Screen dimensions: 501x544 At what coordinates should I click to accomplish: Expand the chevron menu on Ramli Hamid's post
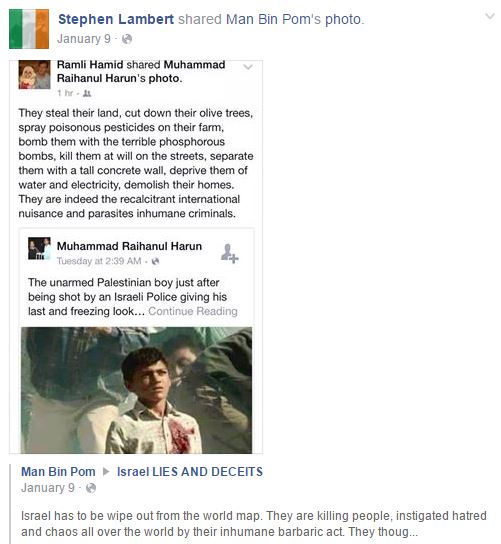click(x=248, y=67)
